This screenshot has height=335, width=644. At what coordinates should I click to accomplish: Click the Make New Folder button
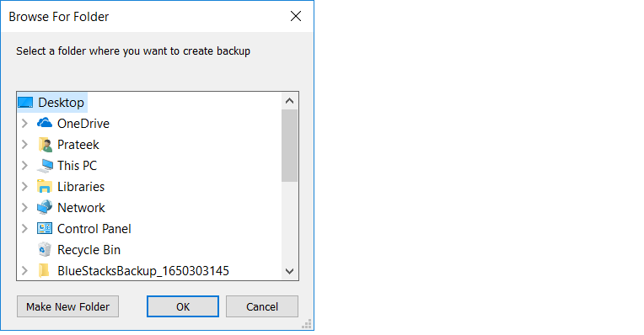[x=67, y=306]
